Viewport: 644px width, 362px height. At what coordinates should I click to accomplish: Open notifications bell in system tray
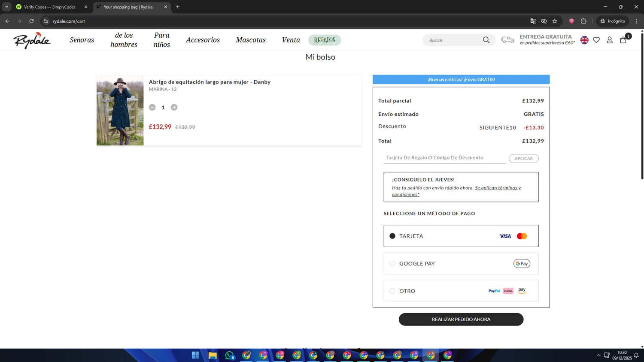[x=636, y=355]
